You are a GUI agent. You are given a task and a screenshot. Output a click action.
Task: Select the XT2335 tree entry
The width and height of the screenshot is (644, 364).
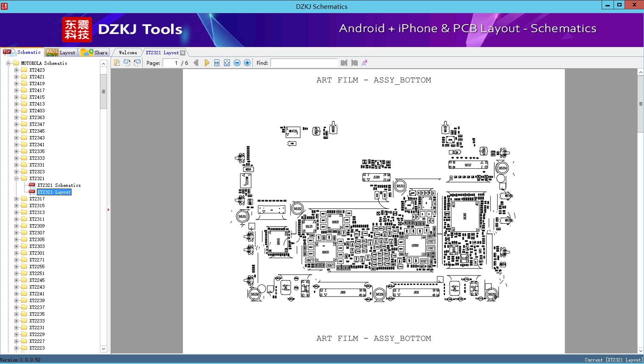click(37, 151)
